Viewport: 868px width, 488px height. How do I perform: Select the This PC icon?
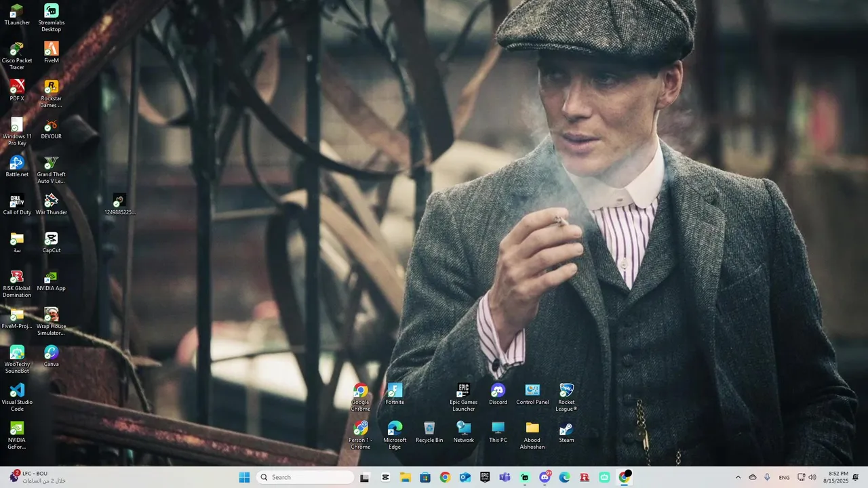point(498,432)
